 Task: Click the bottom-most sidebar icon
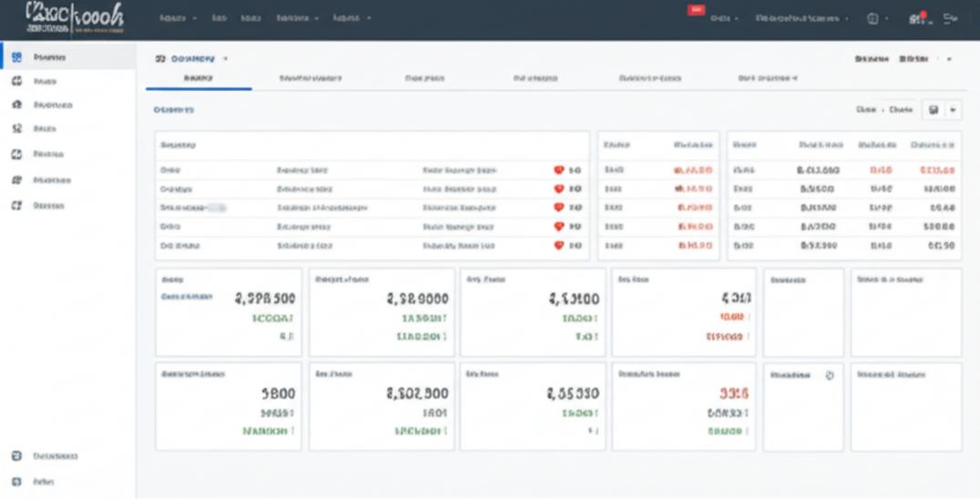(x=16, y=481)
